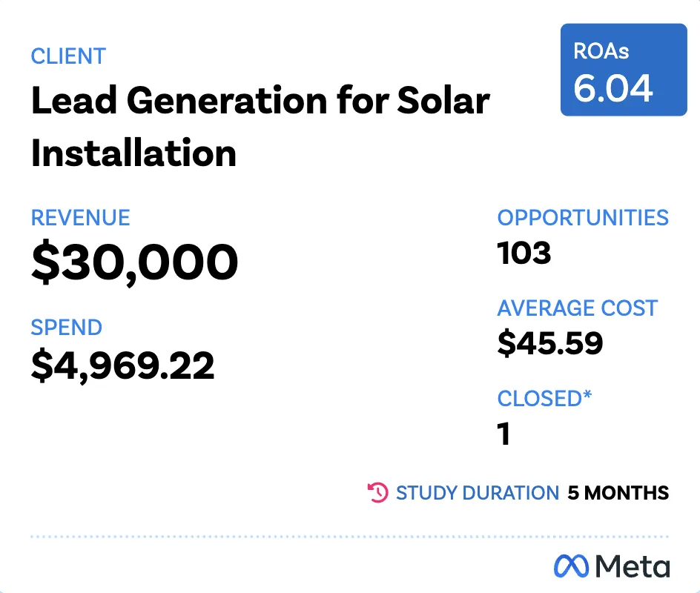Image resolution: width=700 pixels, height=593 pixels.
Task: Click the SPEND label
Action: (67, 328)
